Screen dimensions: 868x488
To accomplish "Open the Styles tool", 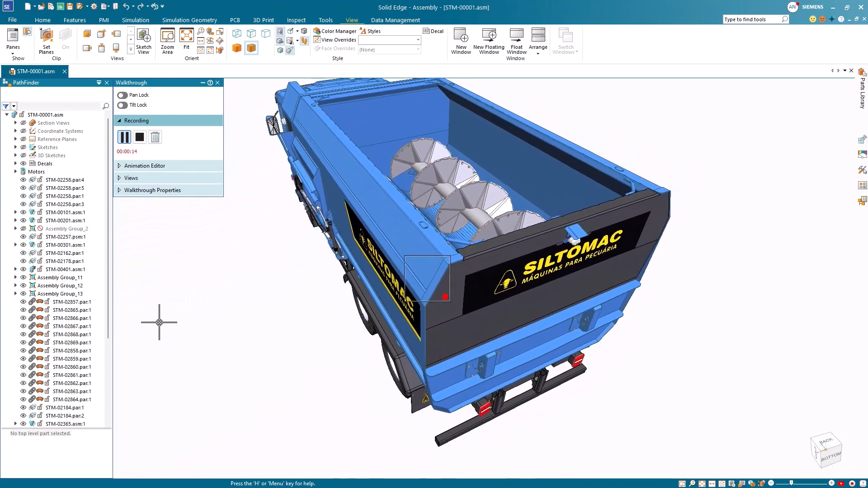I will [x=370, y=31].
